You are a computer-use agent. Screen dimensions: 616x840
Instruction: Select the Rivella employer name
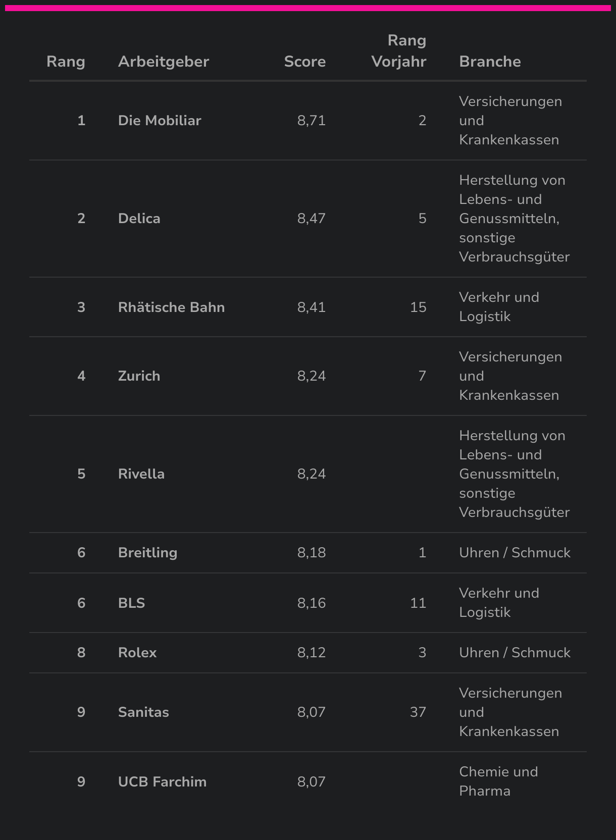tap(141, 474)
